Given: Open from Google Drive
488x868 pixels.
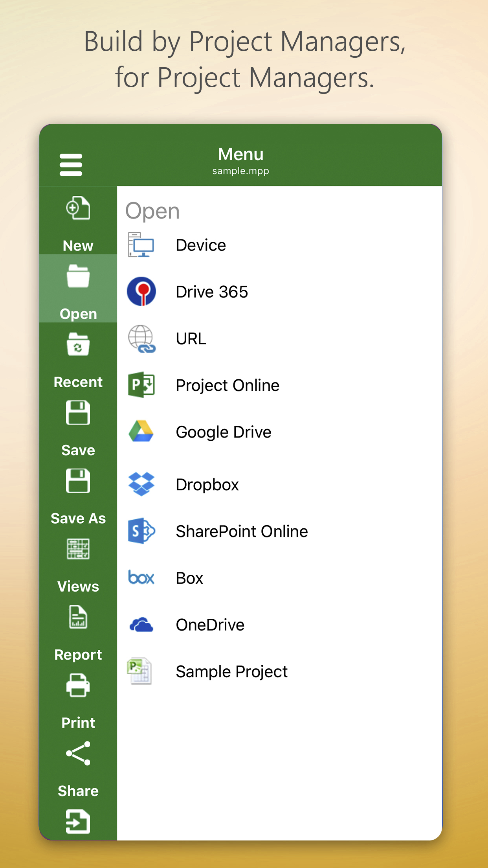Looking at the screenshot, I should coord(223,432).
